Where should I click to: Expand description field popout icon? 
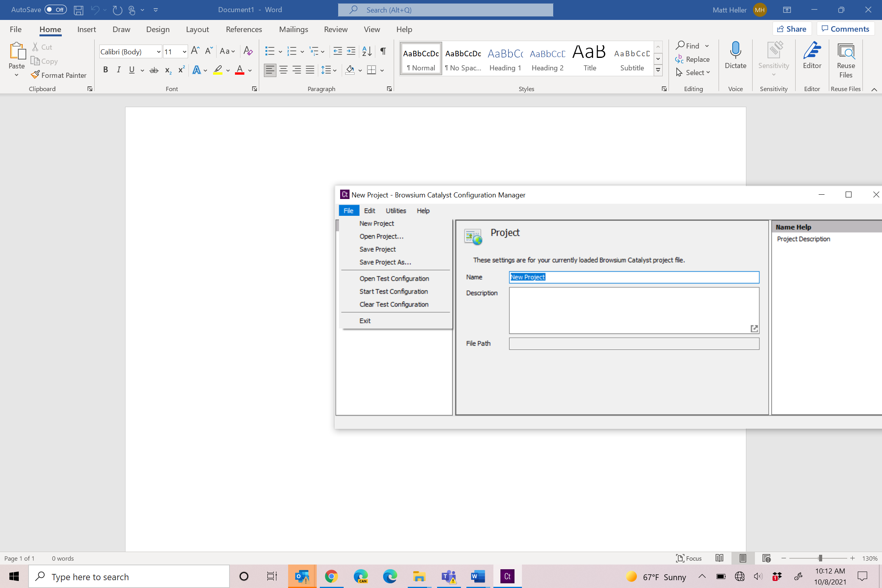click(x=754, y=328)
